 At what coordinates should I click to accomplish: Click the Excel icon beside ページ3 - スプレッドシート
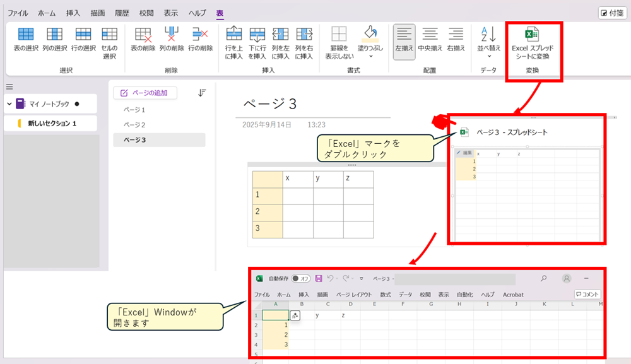[464, 132]
